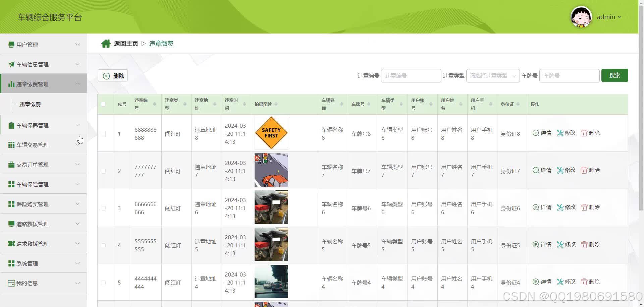644x307 pixels.
Task: Click the batch 删除 button above table
Action: click(113, 76)
